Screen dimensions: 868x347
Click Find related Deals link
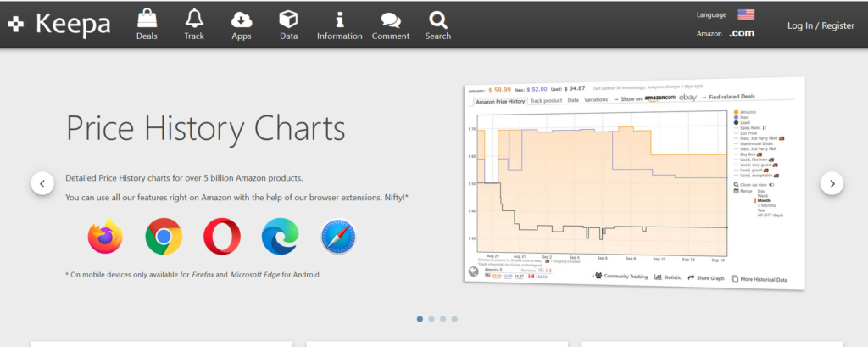click(x=732, y=97)
